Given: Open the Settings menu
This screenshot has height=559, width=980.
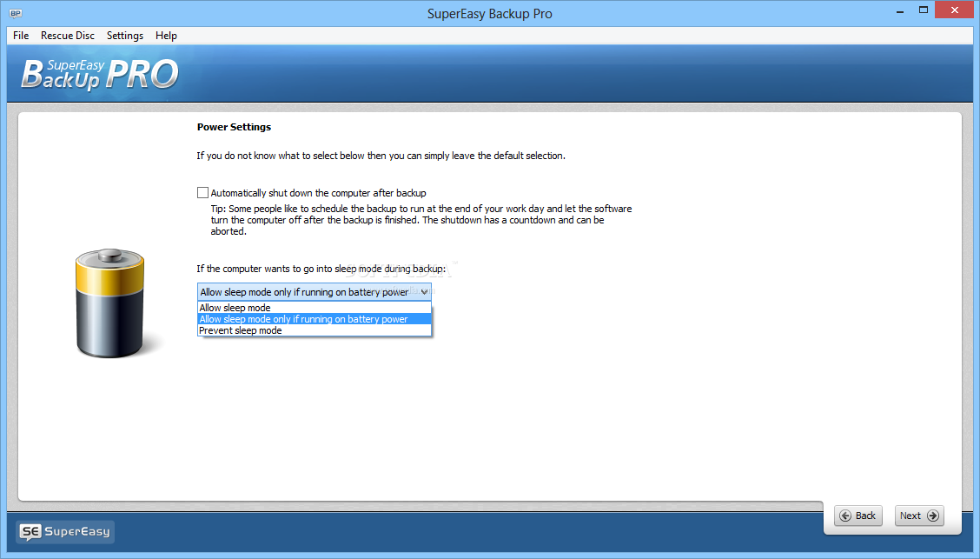Looking at the screenshot, I should click(125, 36).
